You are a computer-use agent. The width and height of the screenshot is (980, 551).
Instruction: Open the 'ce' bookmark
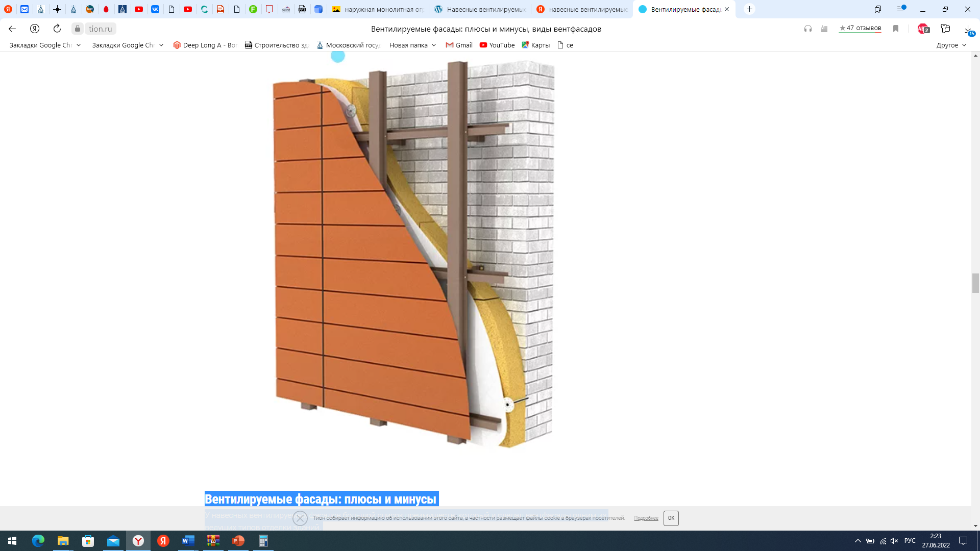point(565,45)
